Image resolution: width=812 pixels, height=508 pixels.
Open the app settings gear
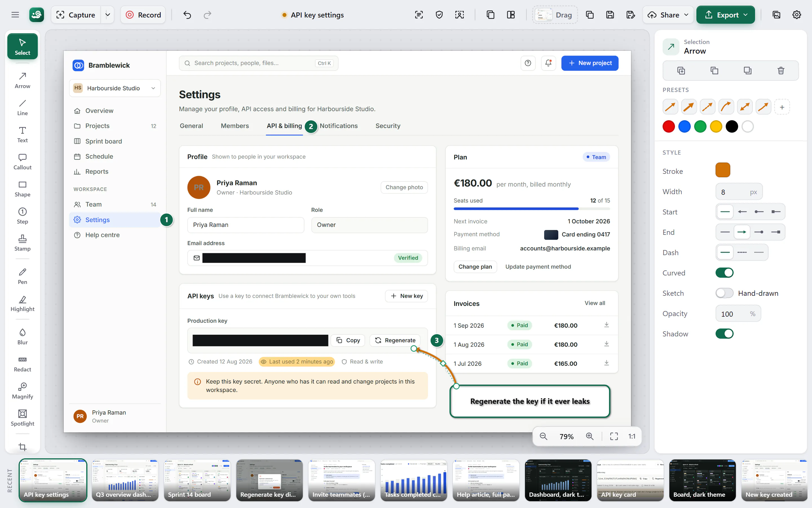(x=796, y=15)
